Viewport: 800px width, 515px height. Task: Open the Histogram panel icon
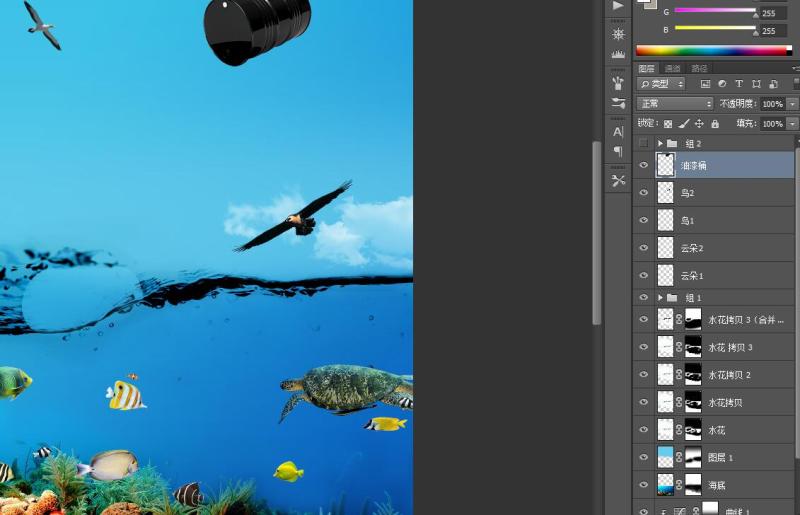tap(618, 54)
